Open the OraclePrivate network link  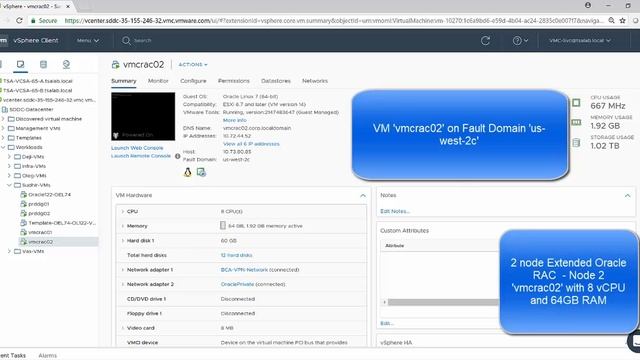pos(237,284)
